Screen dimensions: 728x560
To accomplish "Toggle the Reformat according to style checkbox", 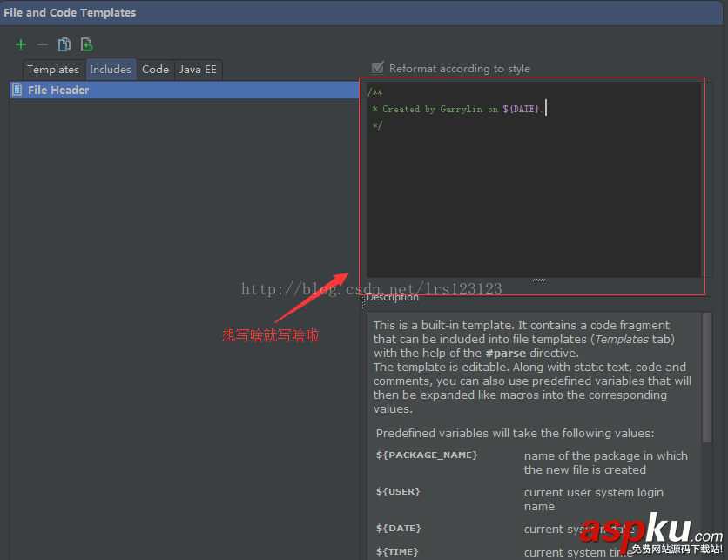I will click(x=379, y=68).
